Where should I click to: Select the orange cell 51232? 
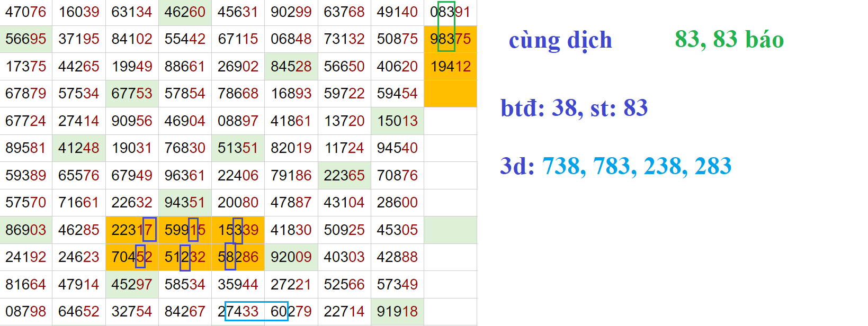pos(185,257)
